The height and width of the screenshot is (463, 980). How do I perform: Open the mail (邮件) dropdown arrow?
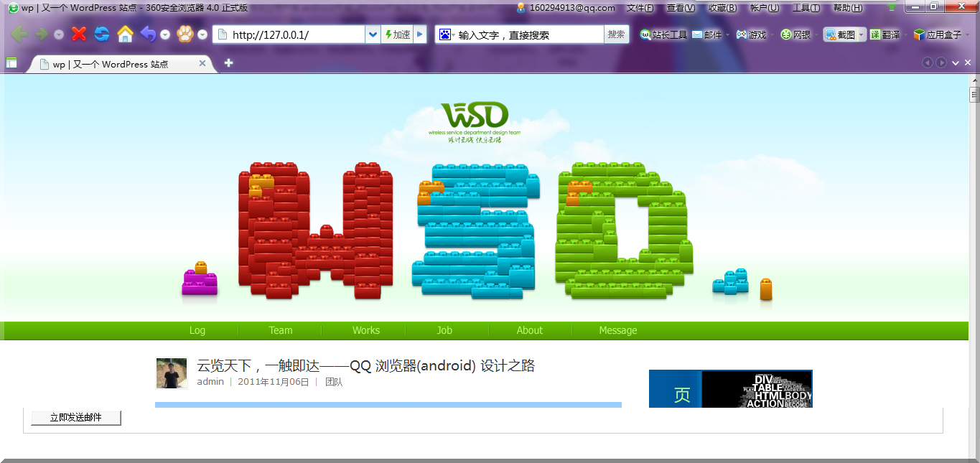point(727,34)
